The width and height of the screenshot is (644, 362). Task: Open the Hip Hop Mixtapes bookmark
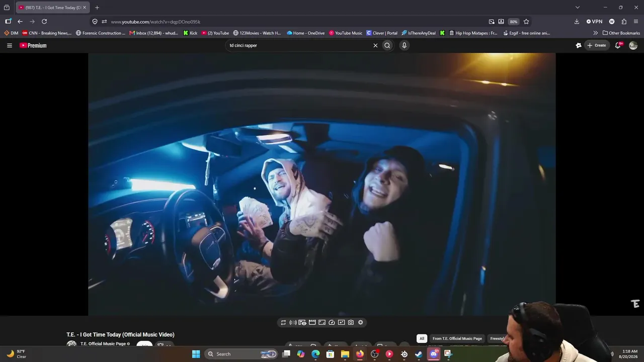point(473,33)
